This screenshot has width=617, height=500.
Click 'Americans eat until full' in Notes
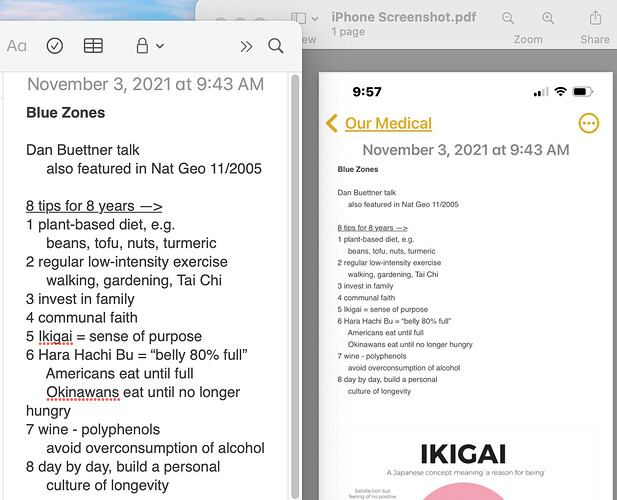pyautogui.click(x=120, y=373)
